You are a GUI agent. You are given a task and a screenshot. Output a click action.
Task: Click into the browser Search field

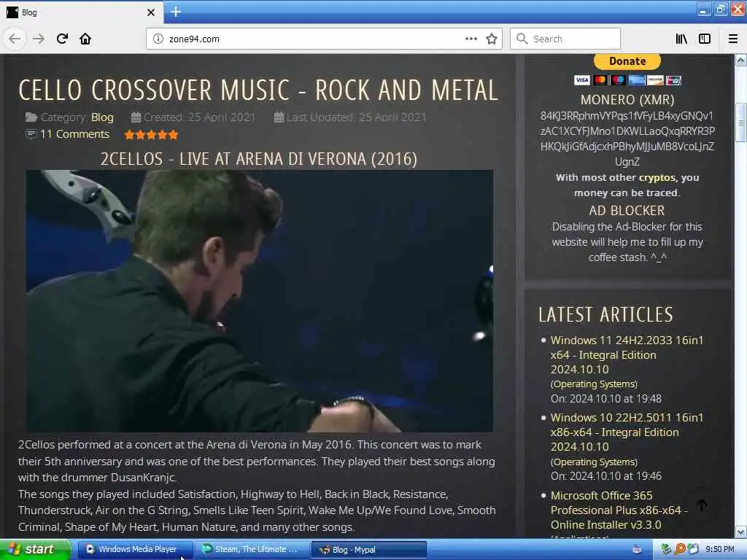(565, 39)
